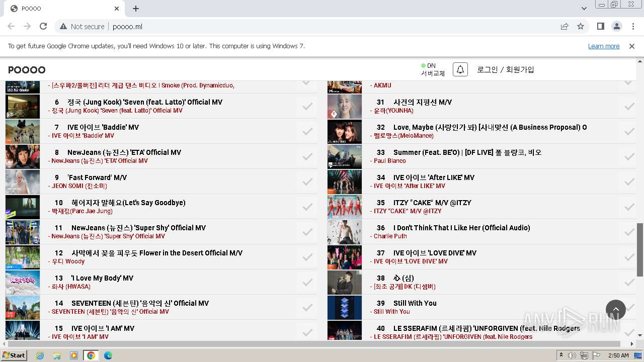The height and width of the screenshot is (362, 644).
Task: Open song LE SSERAFIM 'UNFORGIVEN'
Action: (x=487, y=328)
